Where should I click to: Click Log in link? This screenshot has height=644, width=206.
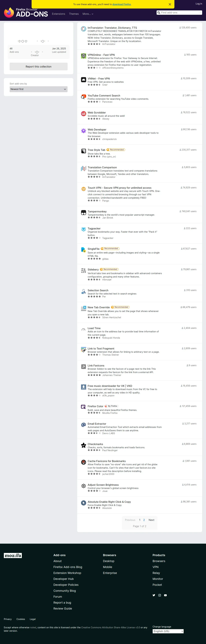[199, 4]
